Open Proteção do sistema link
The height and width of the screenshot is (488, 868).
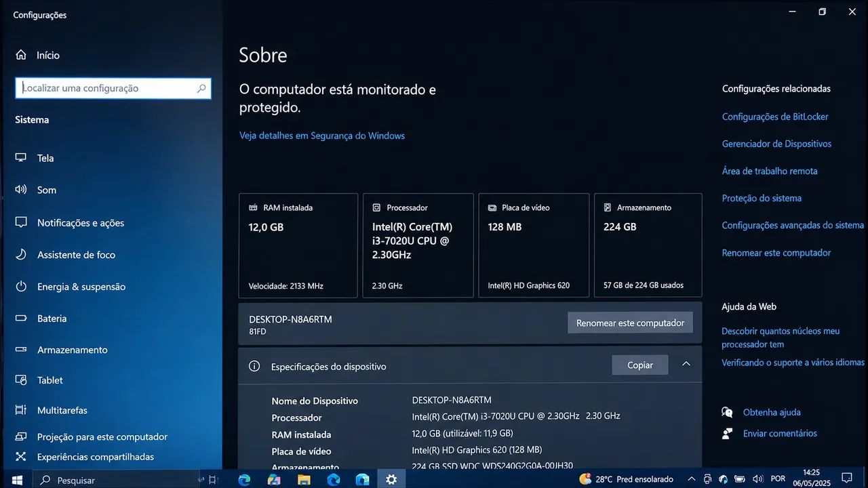762,198
